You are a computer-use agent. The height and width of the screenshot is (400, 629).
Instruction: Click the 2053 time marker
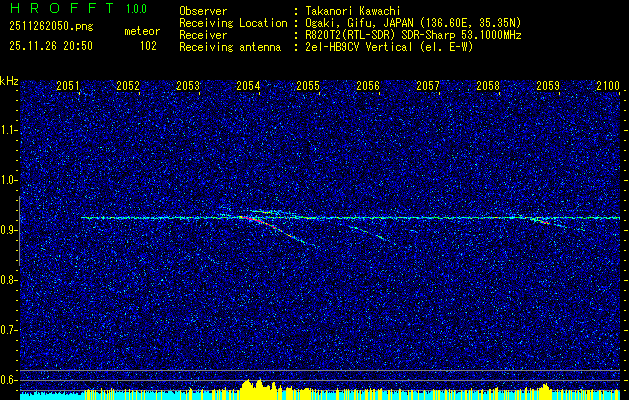tap(188, 86)
